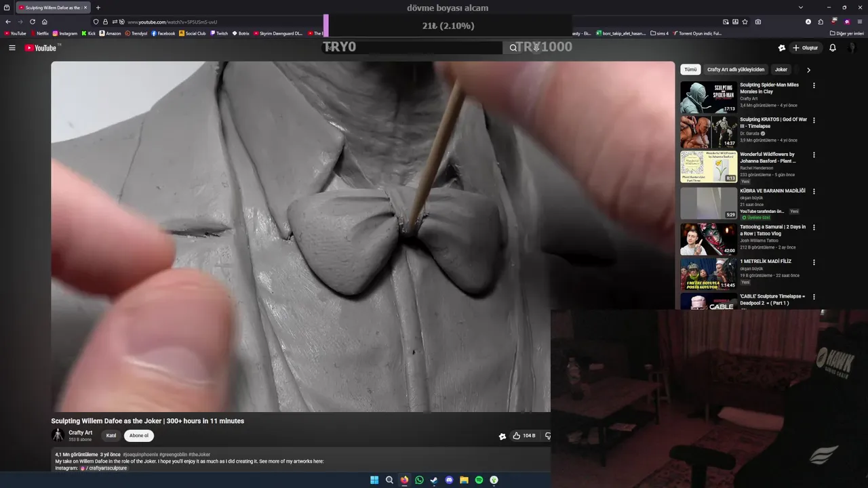Image resolution: width=868 pixels, height=488 pixels.
Task: Show site tracking protection shield
Action: tap(96, 22)
